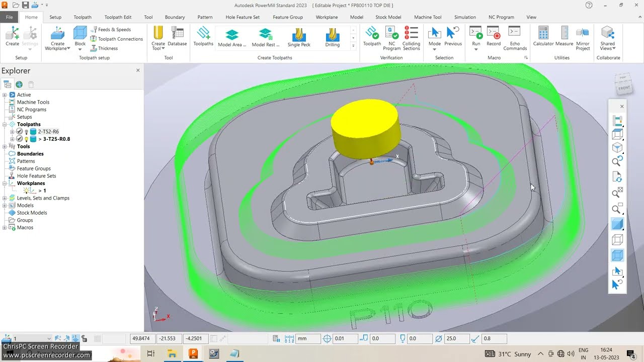Viewport: 644px width, 362px height.
Task: Click the wireframe view icon
Action: click(617, 240)
